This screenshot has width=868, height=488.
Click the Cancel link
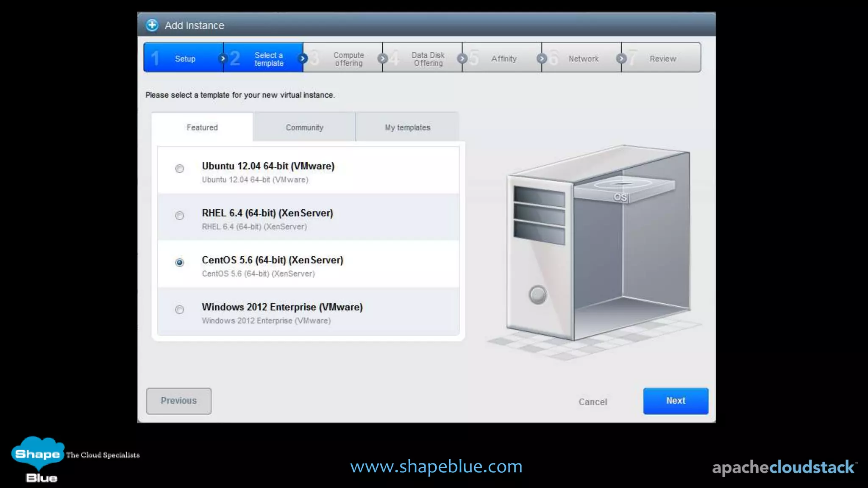593,402
